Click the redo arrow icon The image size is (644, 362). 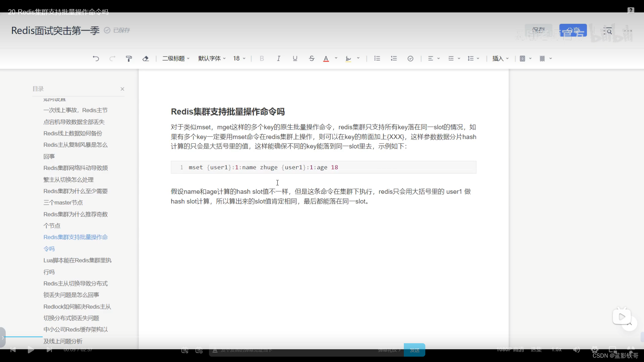[112, 59]
